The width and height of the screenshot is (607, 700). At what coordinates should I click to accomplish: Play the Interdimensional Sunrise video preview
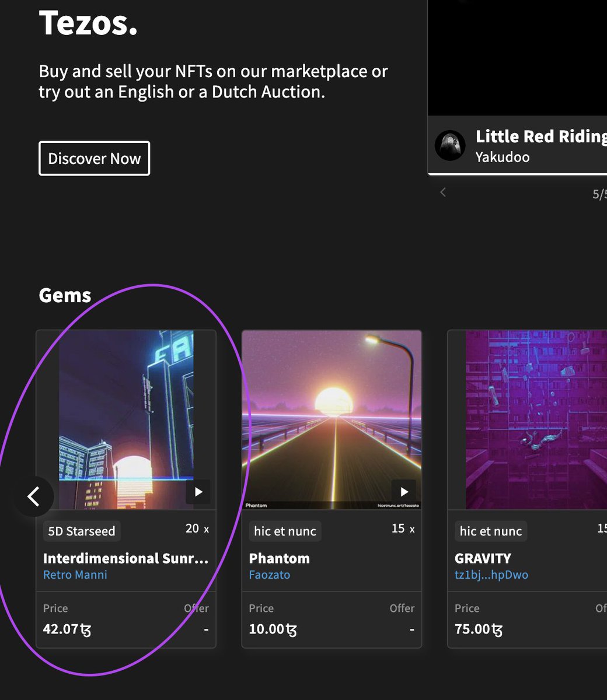(198, 492)
